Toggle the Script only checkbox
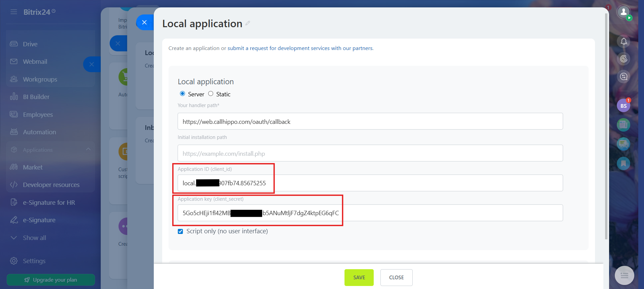The height and width of the screenshot is (289, 644). pyautogui.click(x=180, y=232)
